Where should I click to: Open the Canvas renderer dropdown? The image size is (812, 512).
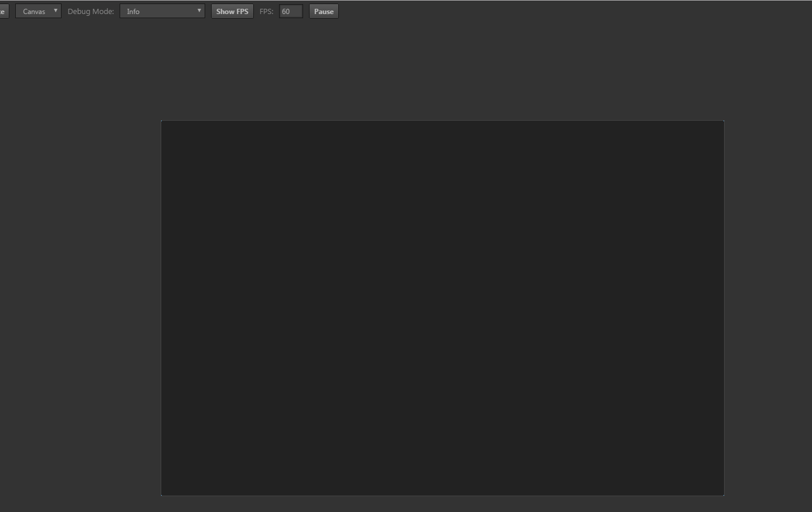click(x=38, y=11)
